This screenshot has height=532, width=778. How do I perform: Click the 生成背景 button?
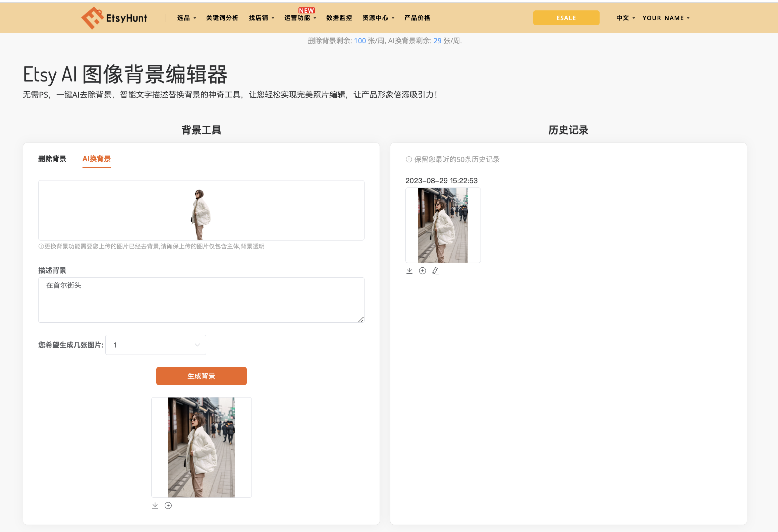click(201, 376)
